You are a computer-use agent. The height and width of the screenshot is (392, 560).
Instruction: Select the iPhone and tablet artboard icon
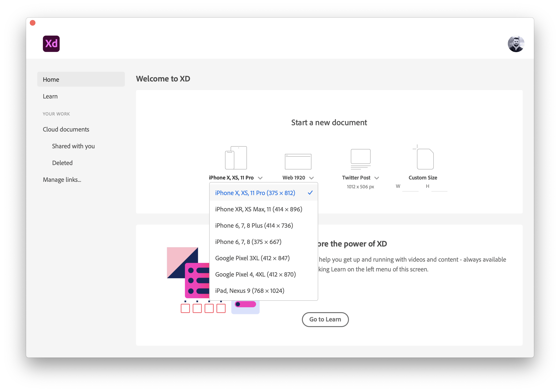tap(236, 158)
